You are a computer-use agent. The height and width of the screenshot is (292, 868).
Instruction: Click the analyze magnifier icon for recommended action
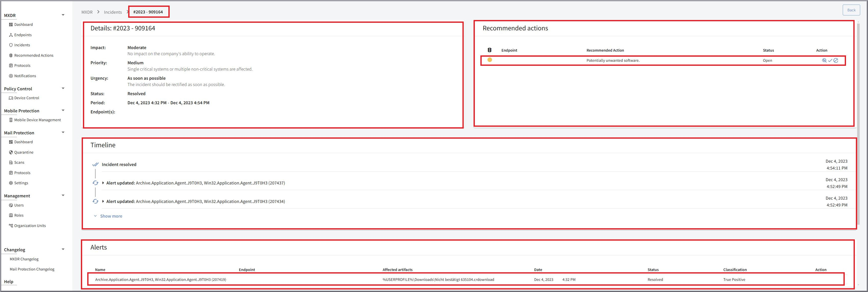824,61
